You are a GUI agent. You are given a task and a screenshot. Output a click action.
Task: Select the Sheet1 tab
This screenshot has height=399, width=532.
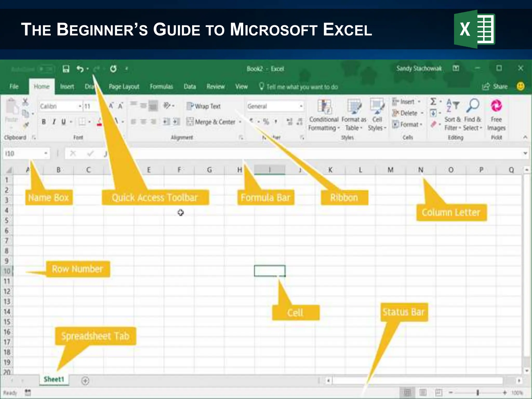[x=54, y=380]
